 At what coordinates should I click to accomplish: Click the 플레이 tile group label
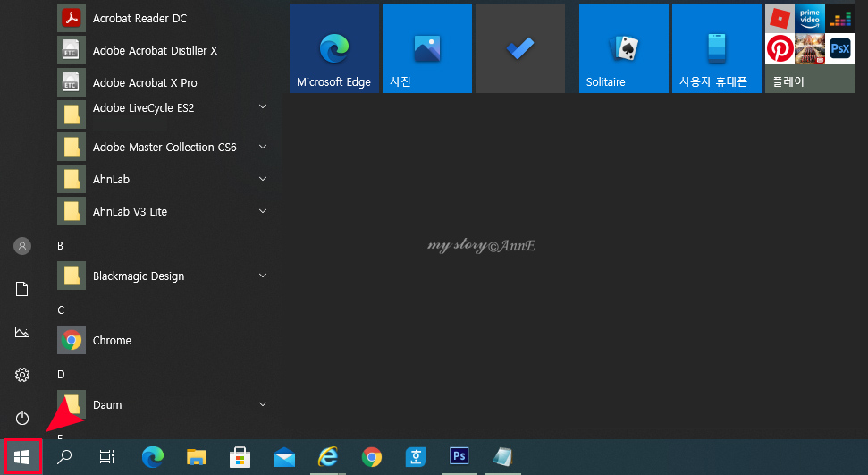[788, 81]
